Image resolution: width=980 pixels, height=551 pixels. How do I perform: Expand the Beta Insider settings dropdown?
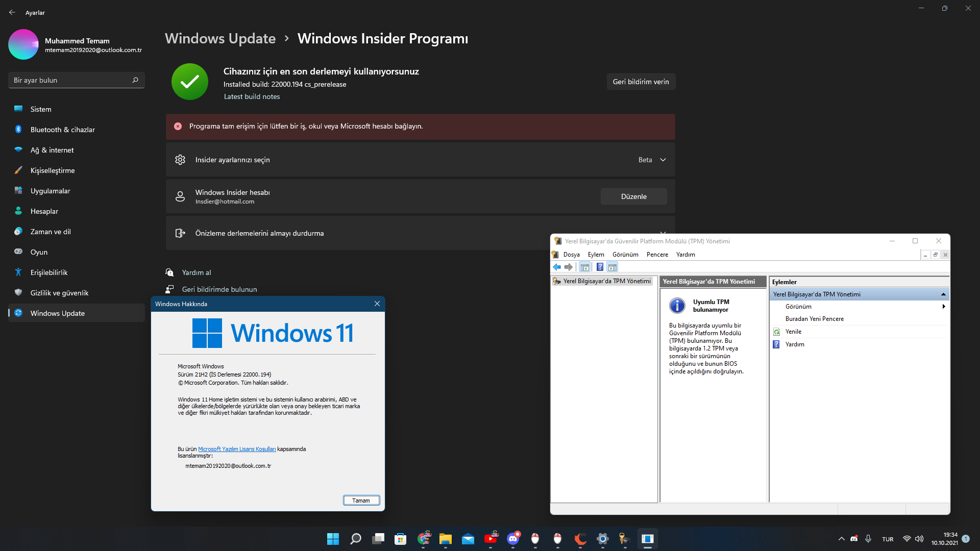coord(663,160)
